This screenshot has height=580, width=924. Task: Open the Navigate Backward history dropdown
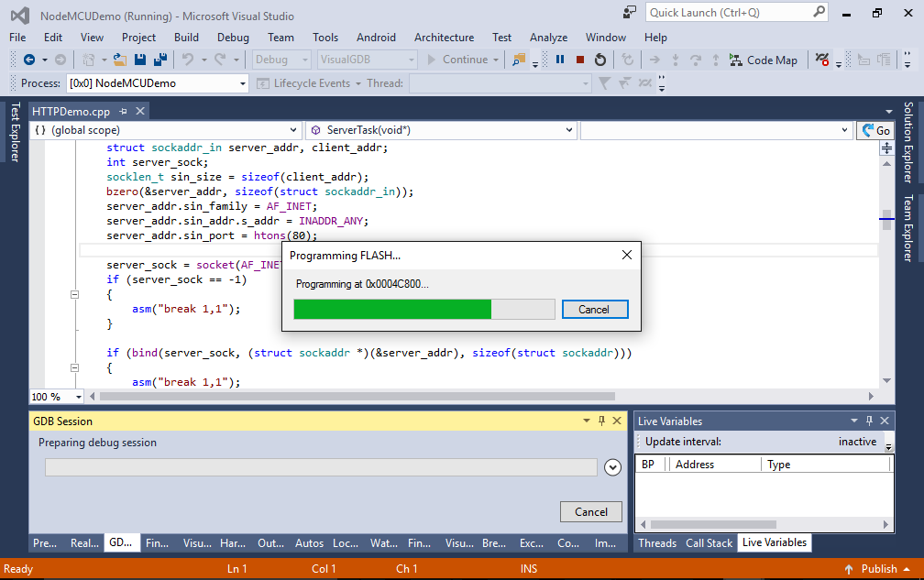44,60
